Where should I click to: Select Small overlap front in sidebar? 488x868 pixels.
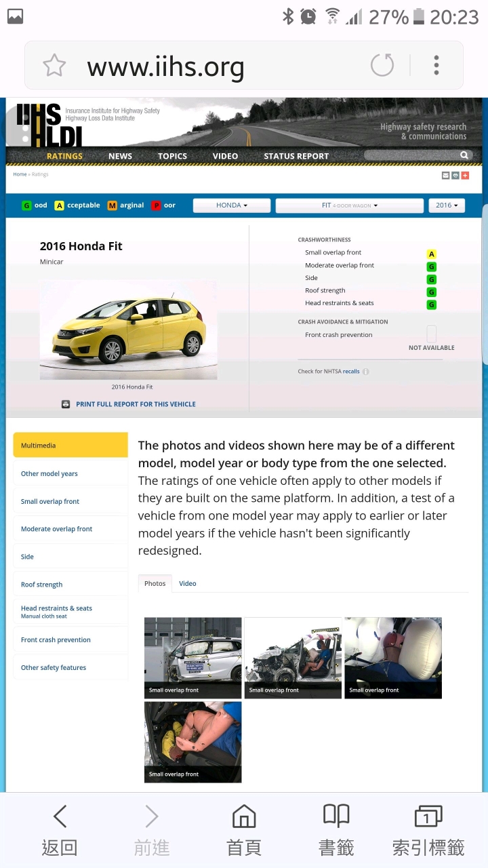coord(70,501)
